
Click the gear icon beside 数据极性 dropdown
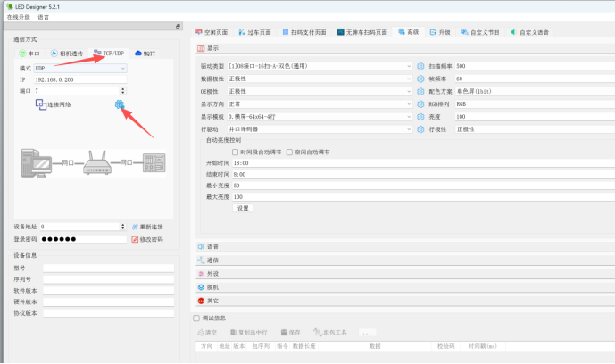pyautogui.click(x=420, y=79)
